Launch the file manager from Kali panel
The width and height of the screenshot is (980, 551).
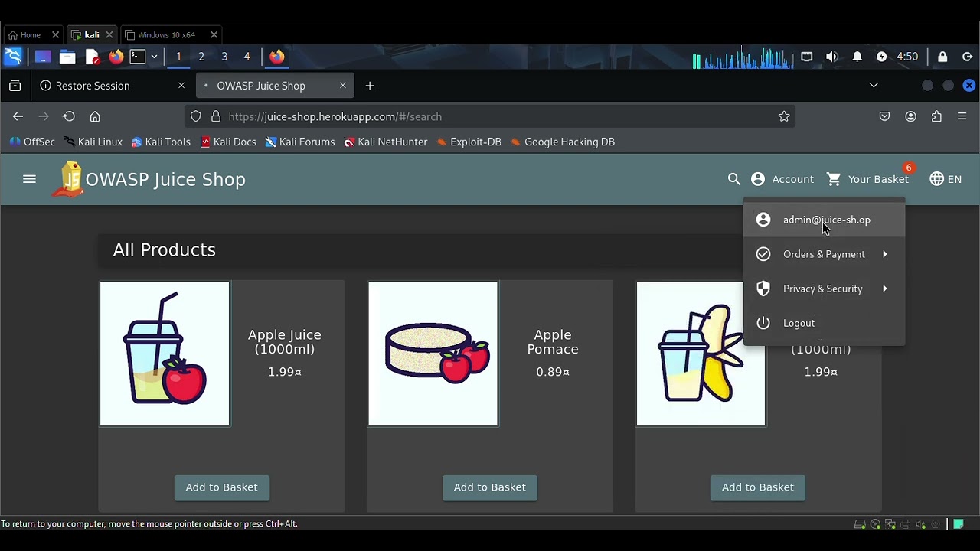(67, 57)
